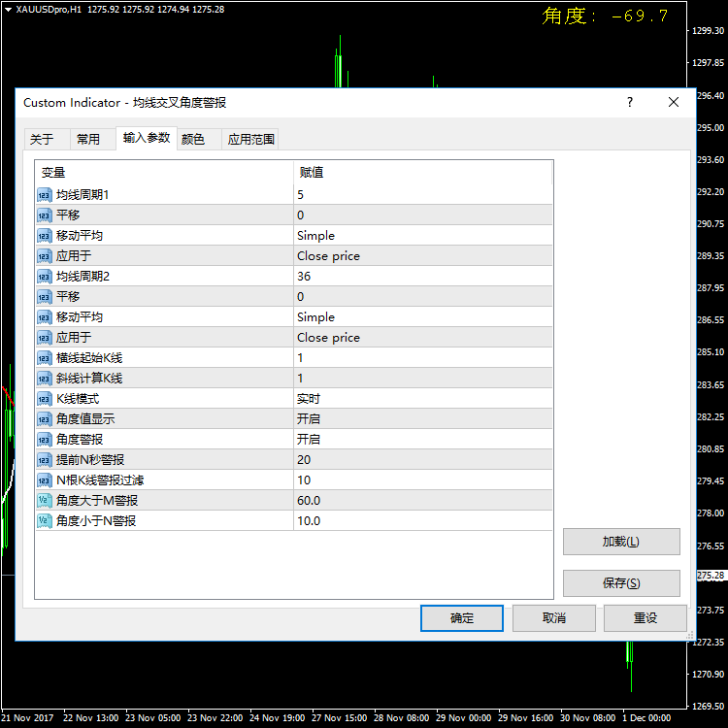The image size is (728, 728).
Task: Click the 均线周期1 variable name
Action: click(83, 195)
